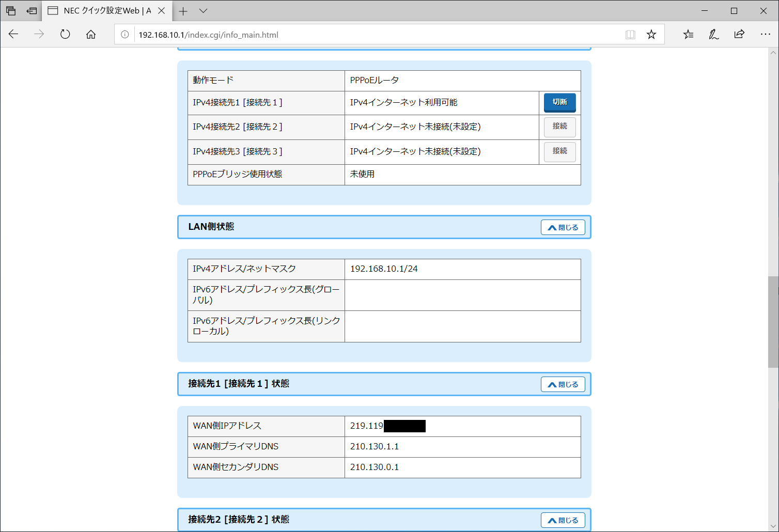Reload the page with the refresh icon
This screenshot has height=532, width=779.
65,34
